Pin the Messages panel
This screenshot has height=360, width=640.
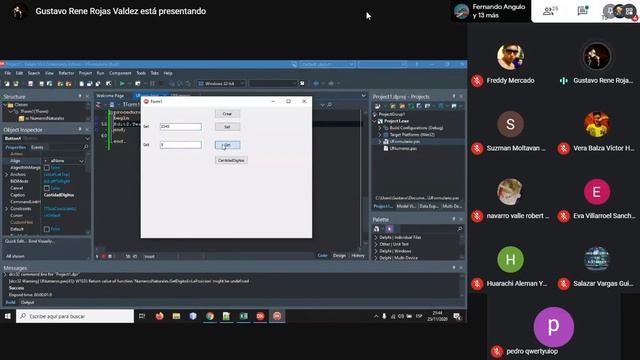click(x=453, y=268)
